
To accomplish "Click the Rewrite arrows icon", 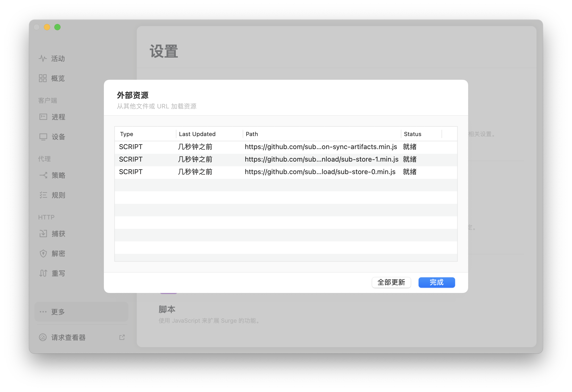I will [43, 273].
